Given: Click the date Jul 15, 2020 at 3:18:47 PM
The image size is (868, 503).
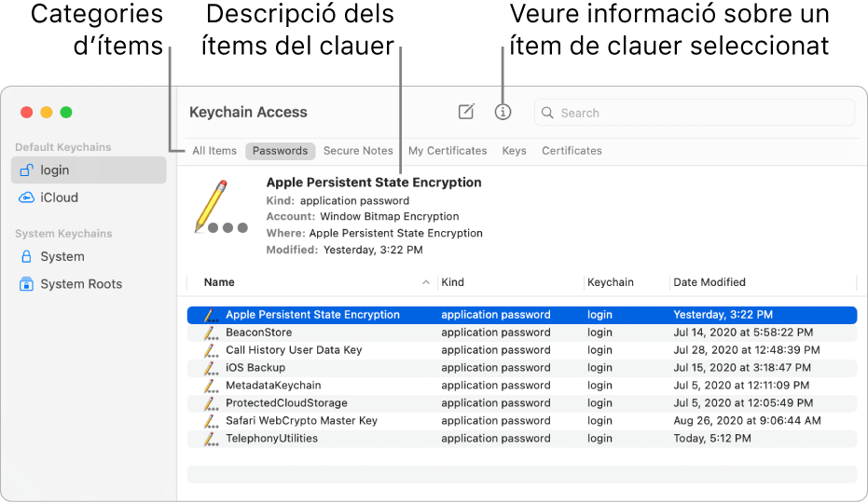Looking at the screenshot, I should pos(742,368).
